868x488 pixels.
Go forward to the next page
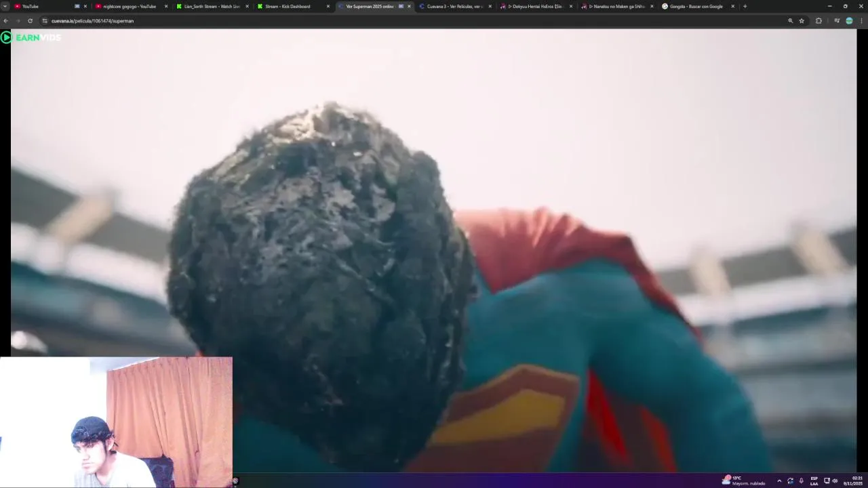coord(18,21)
